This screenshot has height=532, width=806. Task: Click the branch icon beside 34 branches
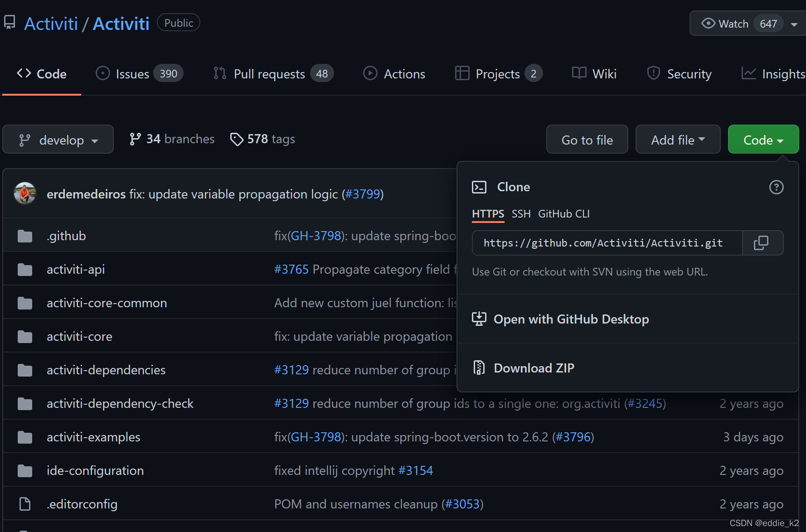(135, 139)
